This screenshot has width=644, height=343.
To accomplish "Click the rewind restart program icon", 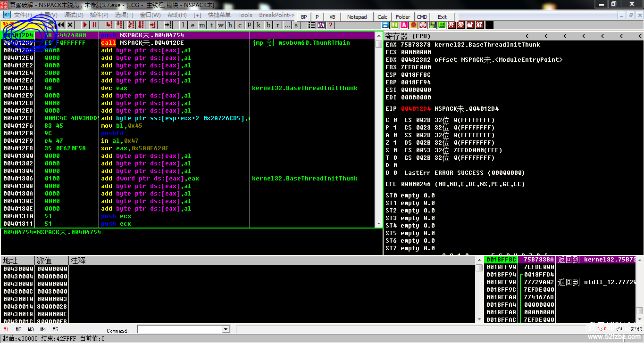I will click(61, 25).
